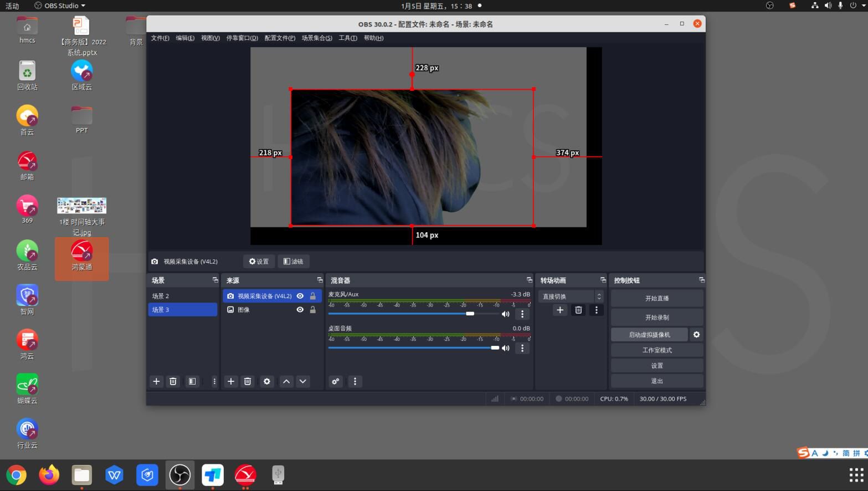Mute the 麦克风/Aux audio channel
This screenshot has width=868, height=491.
coord(505,314)
